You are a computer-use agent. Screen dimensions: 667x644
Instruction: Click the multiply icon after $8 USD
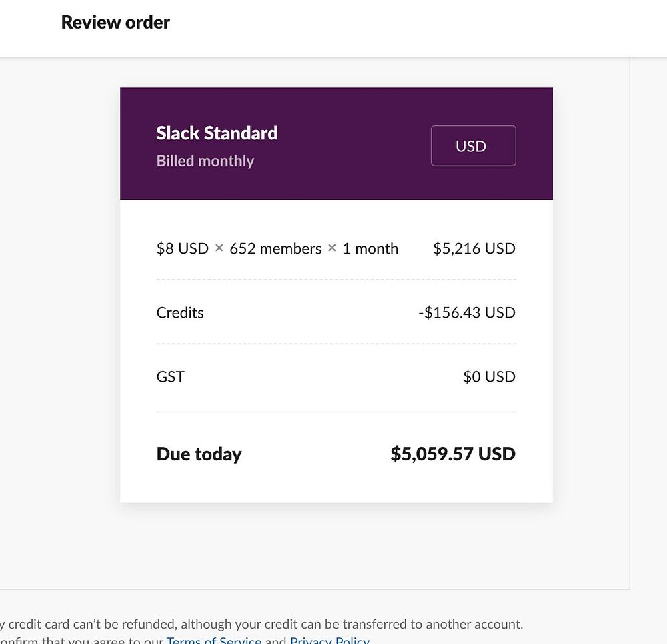point(219,248)
